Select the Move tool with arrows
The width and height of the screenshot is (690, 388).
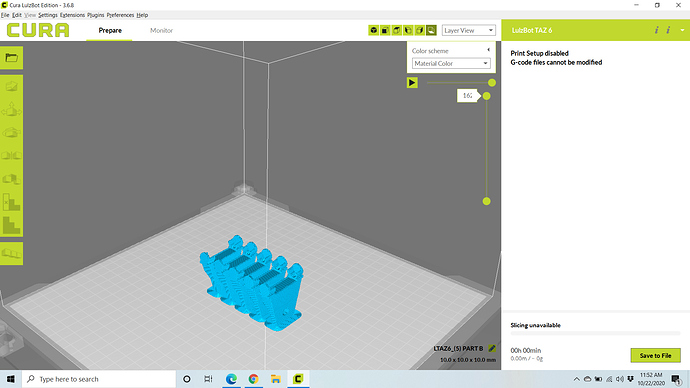tap(11, 109)
